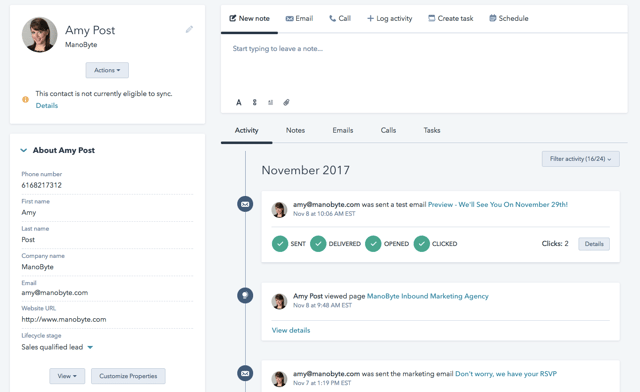The width and height of the screenshot is (640, 392).
Task: Select the New note tab
Action: pos(249,18)
